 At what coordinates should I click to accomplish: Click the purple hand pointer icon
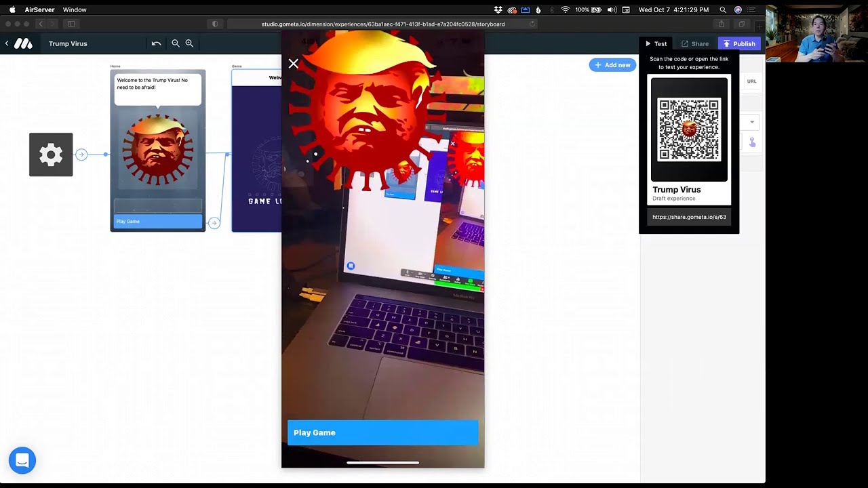752,142
